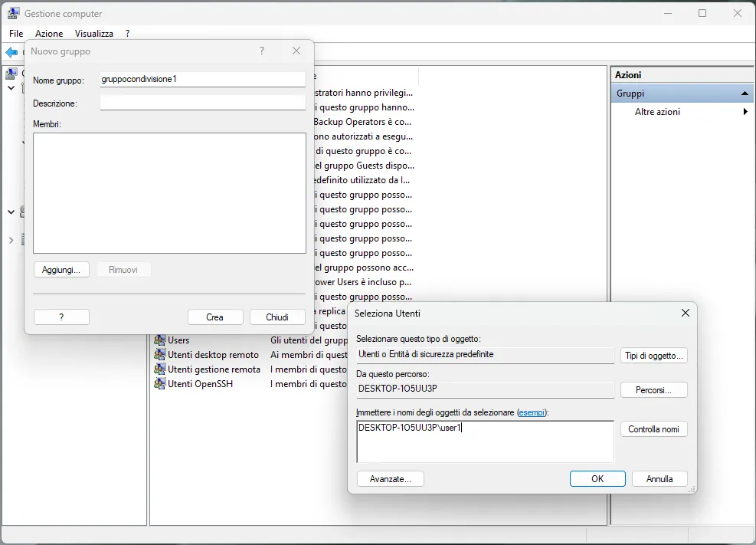Click Aggiungi to add group members
The height and width of the screenshot is (545, 756).
pyautogui.click(x=61, y=269)
